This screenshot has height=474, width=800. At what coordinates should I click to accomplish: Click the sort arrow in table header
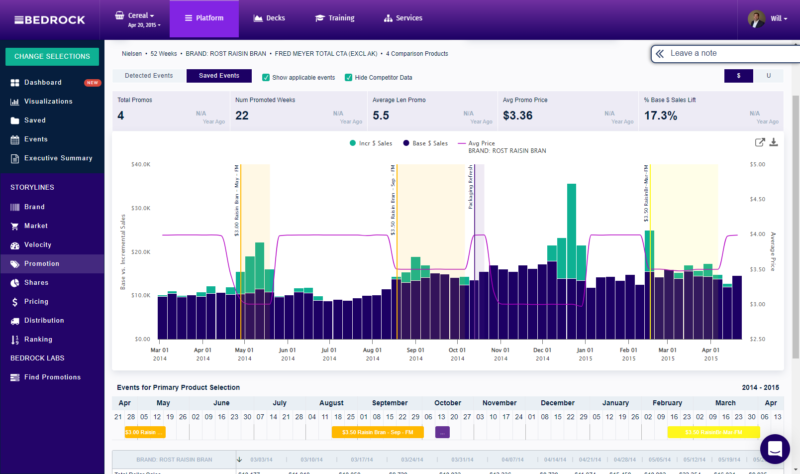[x=239, y=460]
